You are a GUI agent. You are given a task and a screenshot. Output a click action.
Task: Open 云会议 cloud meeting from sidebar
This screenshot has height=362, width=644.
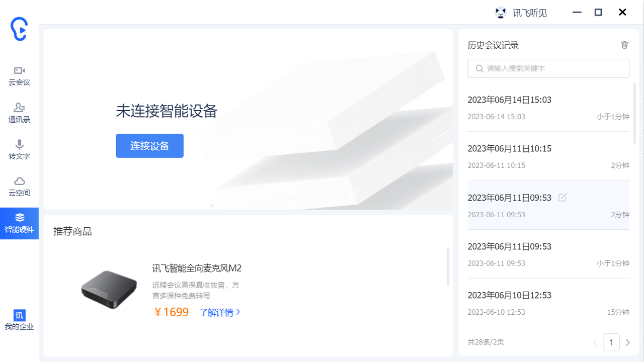(x=19, y=75)
